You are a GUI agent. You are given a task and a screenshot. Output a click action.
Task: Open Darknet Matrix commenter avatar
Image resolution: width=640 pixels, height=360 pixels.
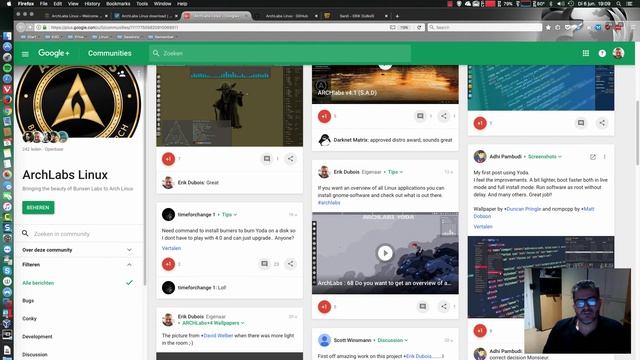point(324,140)
